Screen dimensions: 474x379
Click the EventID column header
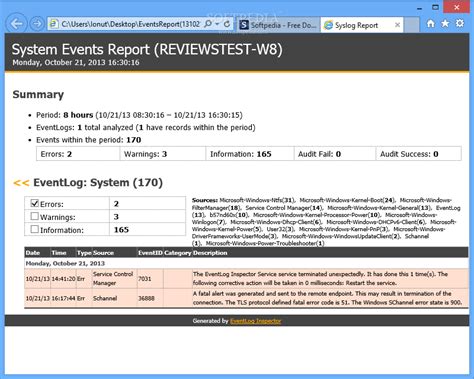tap(150, 253)
